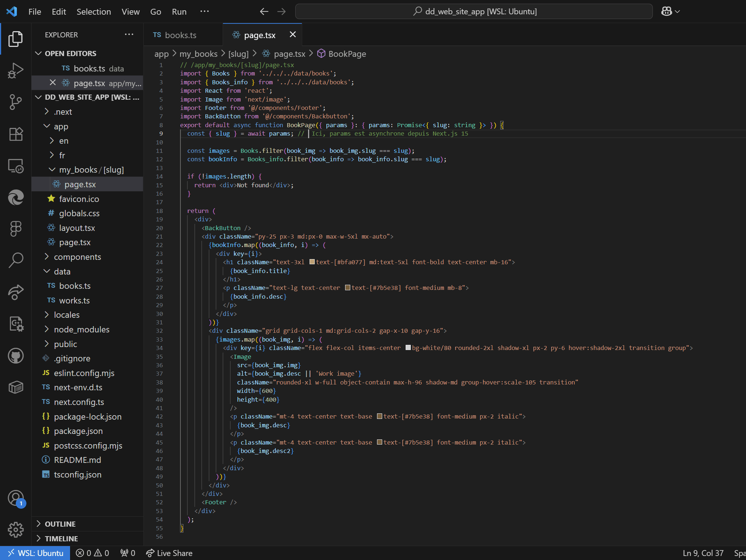Open the Extensions marketplace
Viewport: 746px width, 560px height.
point(15,134)
